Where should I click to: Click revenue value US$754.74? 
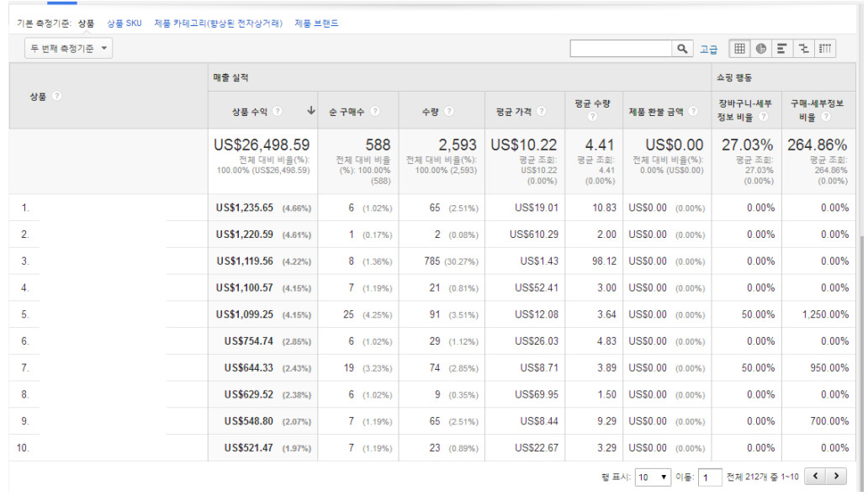249,341
